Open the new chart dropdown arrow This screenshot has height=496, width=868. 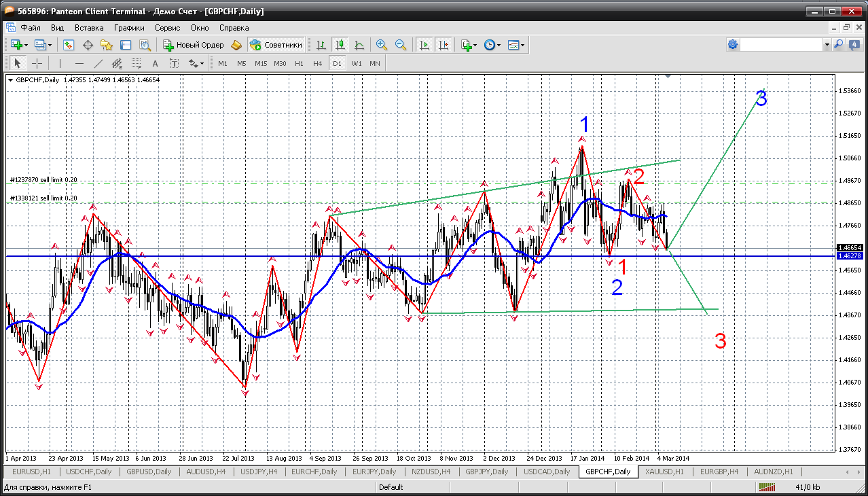26,45
